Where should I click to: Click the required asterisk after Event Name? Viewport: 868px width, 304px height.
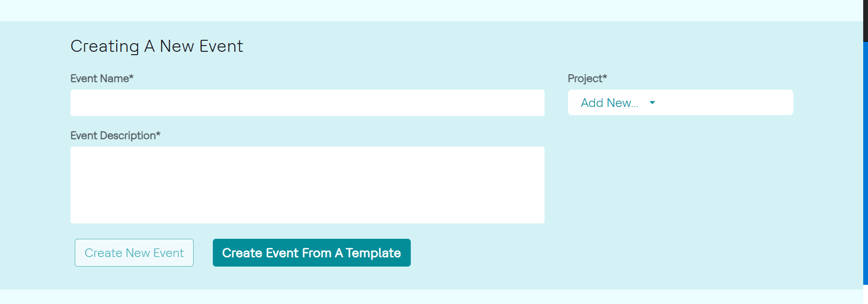tap(131, 77)
